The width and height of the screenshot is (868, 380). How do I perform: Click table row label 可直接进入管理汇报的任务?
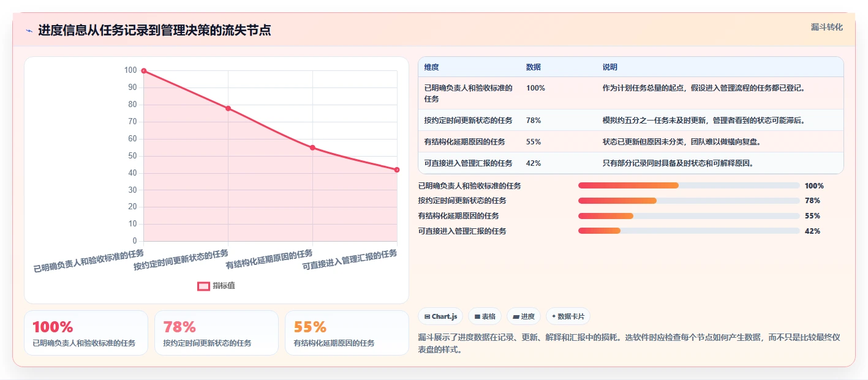[x=468, y=163]
